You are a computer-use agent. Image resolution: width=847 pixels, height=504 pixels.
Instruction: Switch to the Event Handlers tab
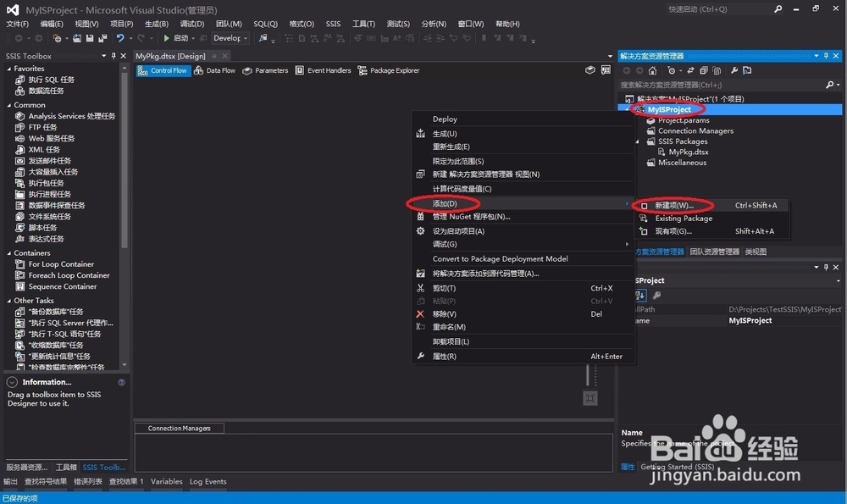pos(323,70)
